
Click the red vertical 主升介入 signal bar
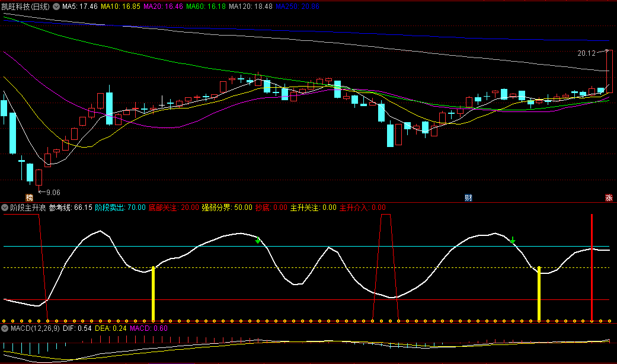pyautogui.click(x=592, y=267)
